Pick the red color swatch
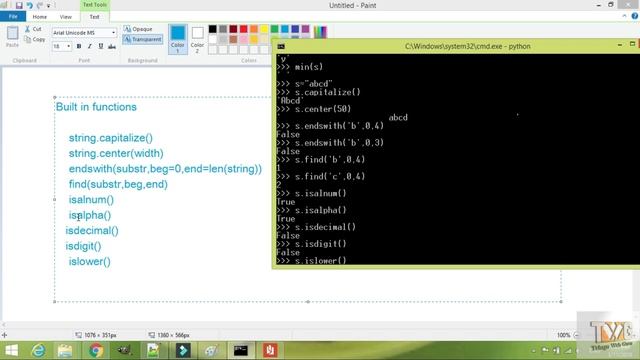The width and height of the screenshot is (640, 360). pyautogui.click(x=244, y=29)
